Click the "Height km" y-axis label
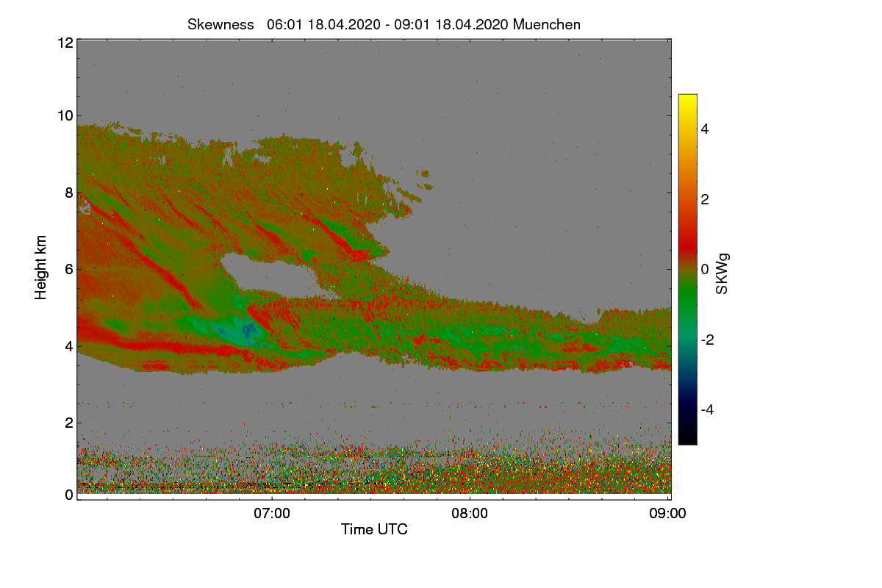Screen dimensions: 882x588 (41, 268)
